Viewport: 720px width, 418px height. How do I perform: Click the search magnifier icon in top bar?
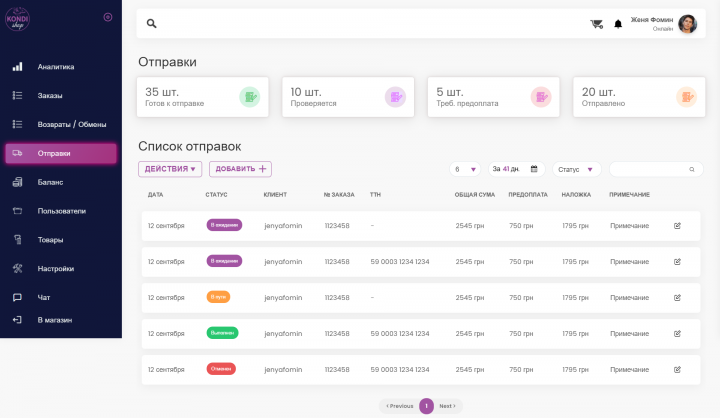152,23
